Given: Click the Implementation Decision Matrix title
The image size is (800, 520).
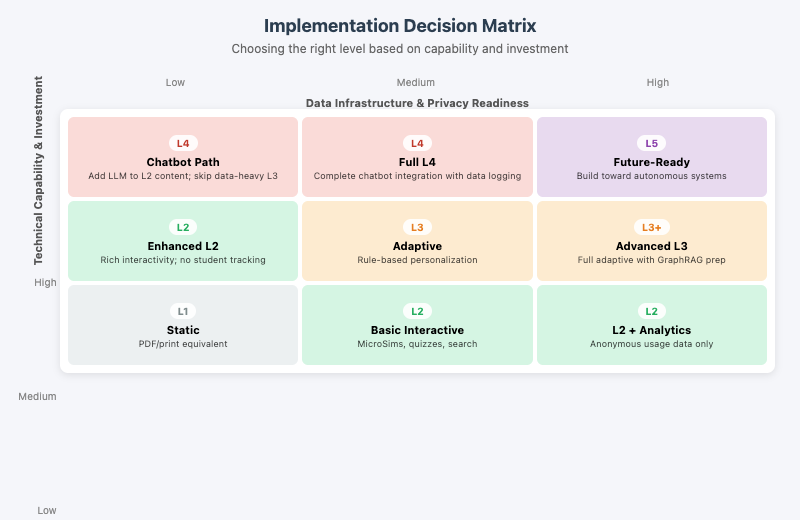Looking at the screenshot, I should [x=400, y=26].
